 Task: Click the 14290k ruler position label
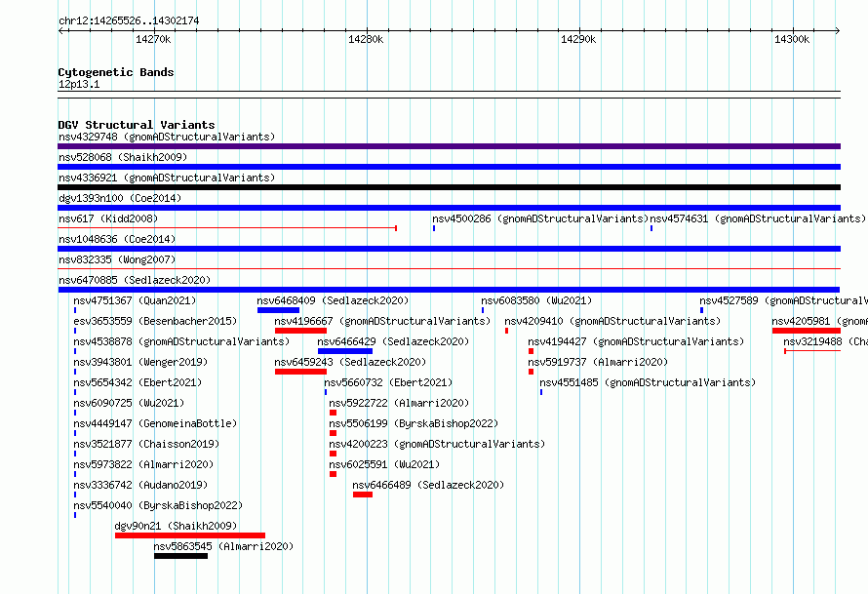coord(578,39)
